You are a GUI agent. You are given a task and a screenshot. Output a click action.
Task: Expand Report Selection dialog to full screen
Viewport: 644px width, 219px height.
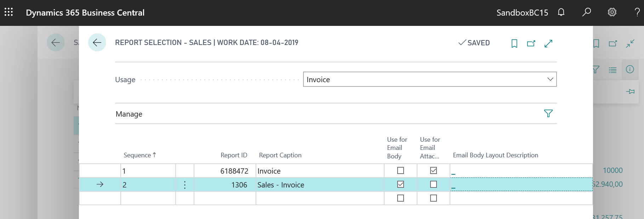point(548,44)
